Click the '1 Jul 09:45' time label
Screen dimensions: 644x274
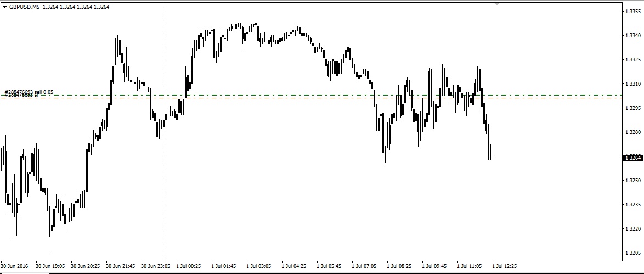point(434,266)
